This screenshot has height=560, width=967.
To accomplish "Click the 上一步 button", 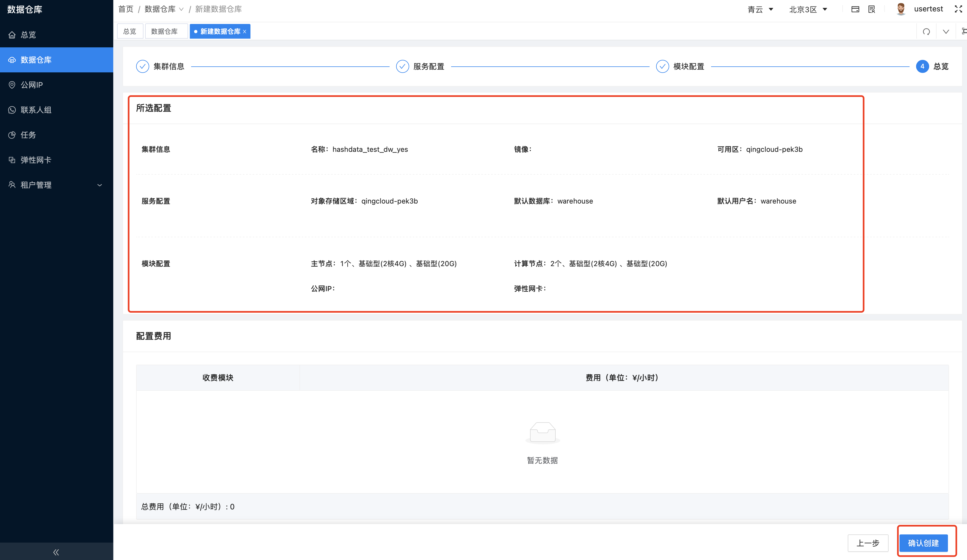I will (868, 543).
